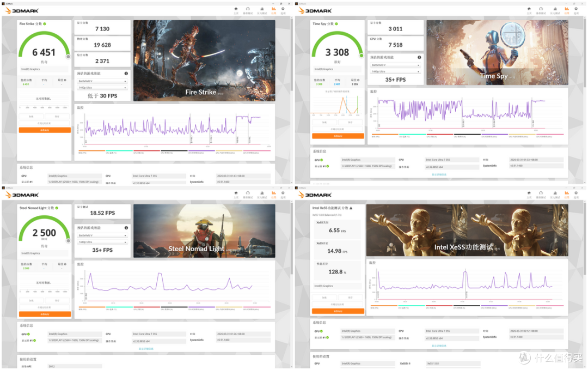Image resolution: width=588 pixels, height=370 pixels.
Task: Click Time Spy hero image
Action: [497, 52]
